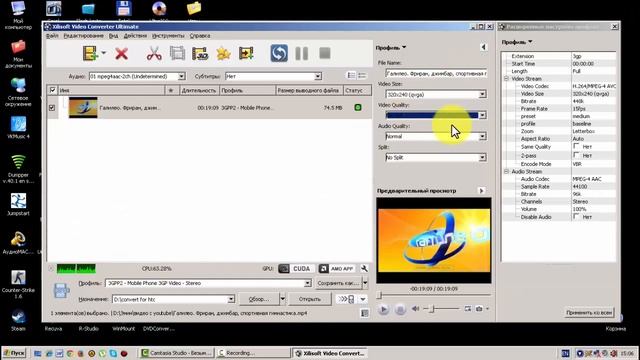Sort by the Длительность column header

pyautogui.click(x=199, y=90)
